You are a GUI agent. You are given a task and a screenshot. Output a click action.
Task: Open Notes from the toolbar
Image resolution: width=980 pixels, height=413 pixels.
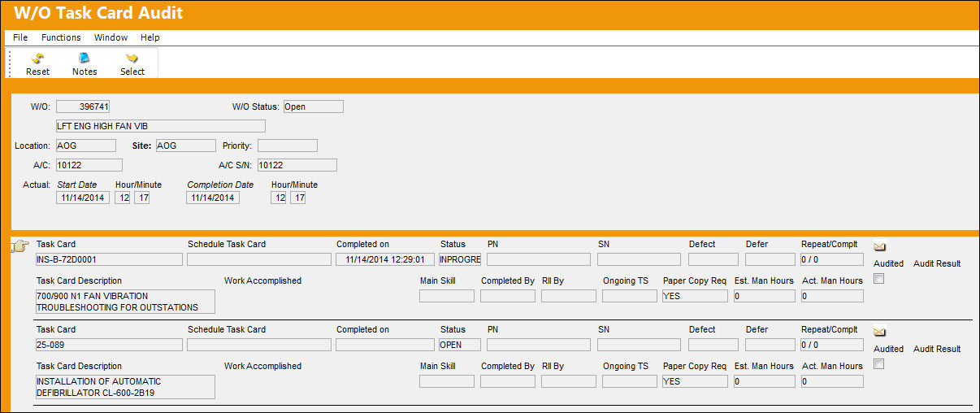coord(85,63)
